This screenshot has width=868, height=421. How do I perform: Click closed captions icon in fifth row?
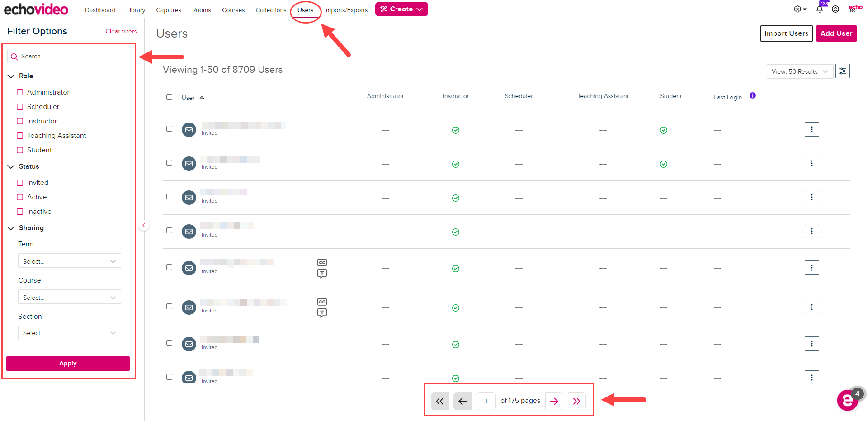pyautogui.click(x=322, y=262)
